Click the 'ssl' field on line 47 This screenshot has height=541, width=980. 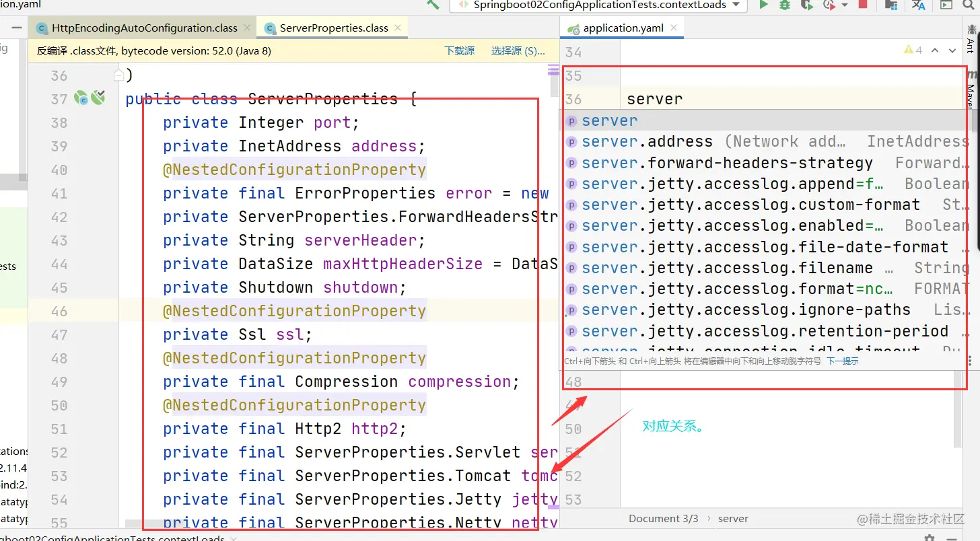(x=290, y=334)
